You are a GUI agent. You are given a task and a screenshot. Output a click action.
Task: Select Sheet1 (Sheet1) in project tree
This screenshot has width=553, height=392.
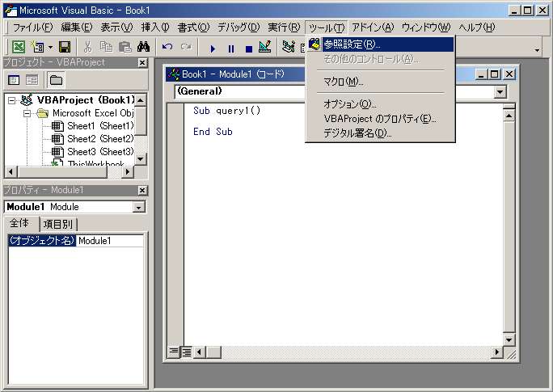(100, 126)
